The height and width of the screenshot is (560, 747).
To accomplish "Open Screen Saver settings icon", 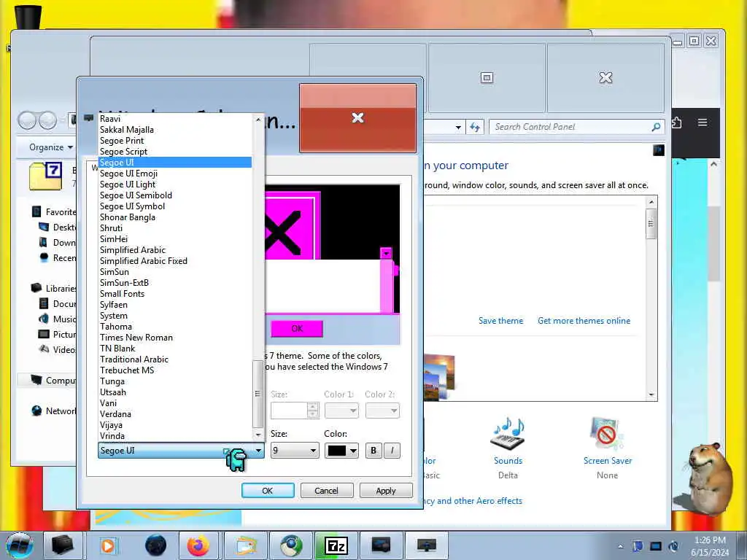I will [x=607, y=435].
